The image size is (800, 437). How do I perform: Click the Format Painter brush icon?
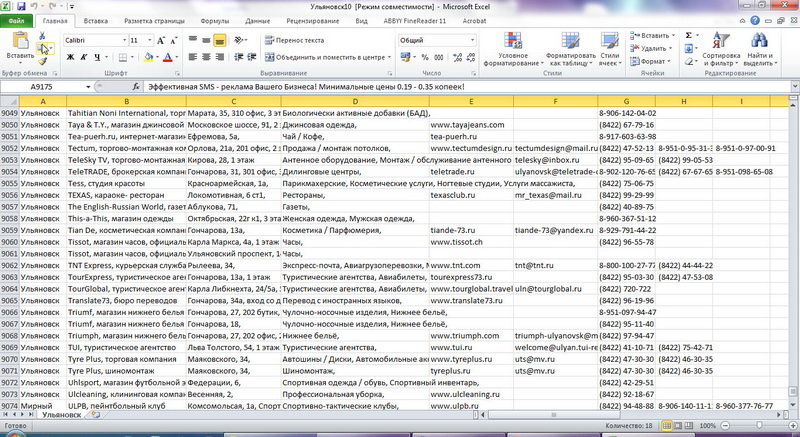pos(42,62)
